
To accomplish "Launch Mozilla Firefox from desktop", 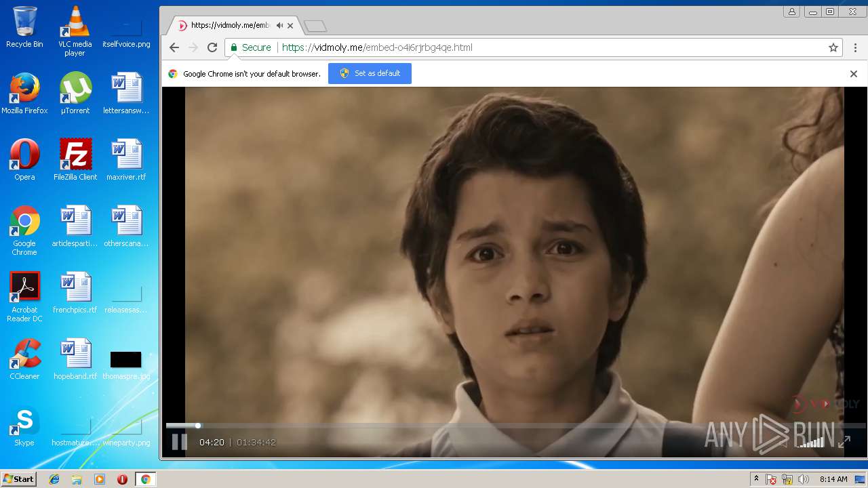I will tap(24, 94).
